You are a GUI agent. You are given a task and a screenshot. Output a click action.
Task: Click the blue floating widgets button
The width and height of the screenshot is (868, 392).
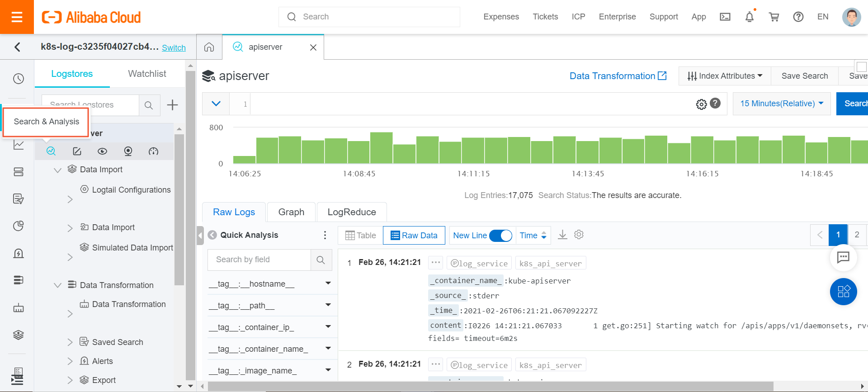844,291
